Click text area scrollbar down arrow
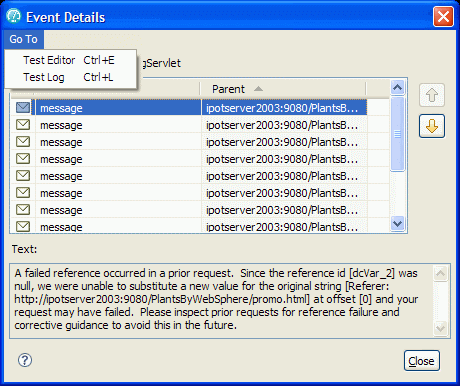Image resolution: width=460 pixels, height=386 pixels. coord(440,328)
